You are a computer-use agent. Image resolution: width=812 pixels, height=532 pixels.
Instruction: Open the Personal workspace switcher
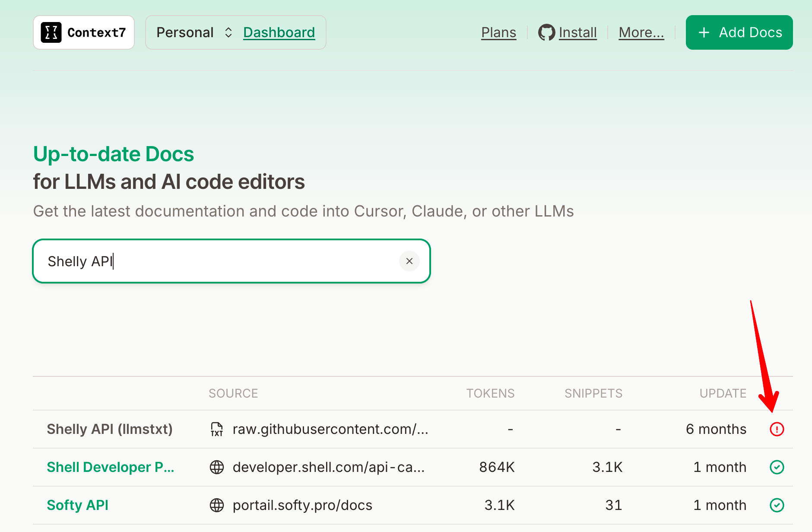194,32
